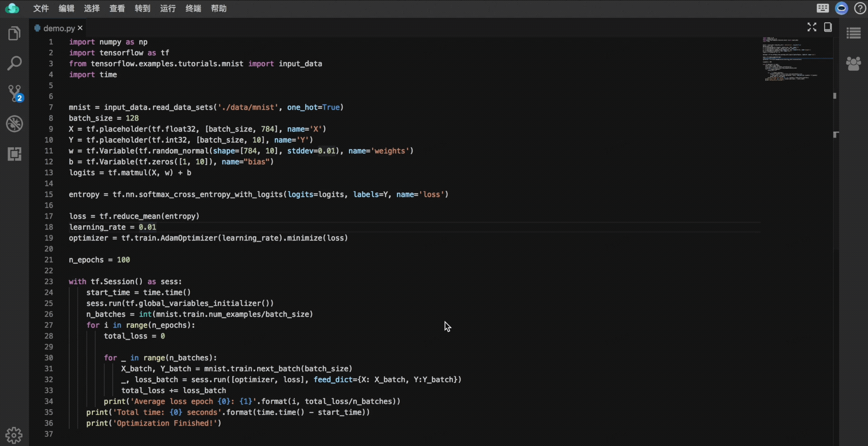Image resolution: width=868 pixels, height=446 pixels.
Task: Open the Extensions panel icon
Action: (x=14, y=154)
